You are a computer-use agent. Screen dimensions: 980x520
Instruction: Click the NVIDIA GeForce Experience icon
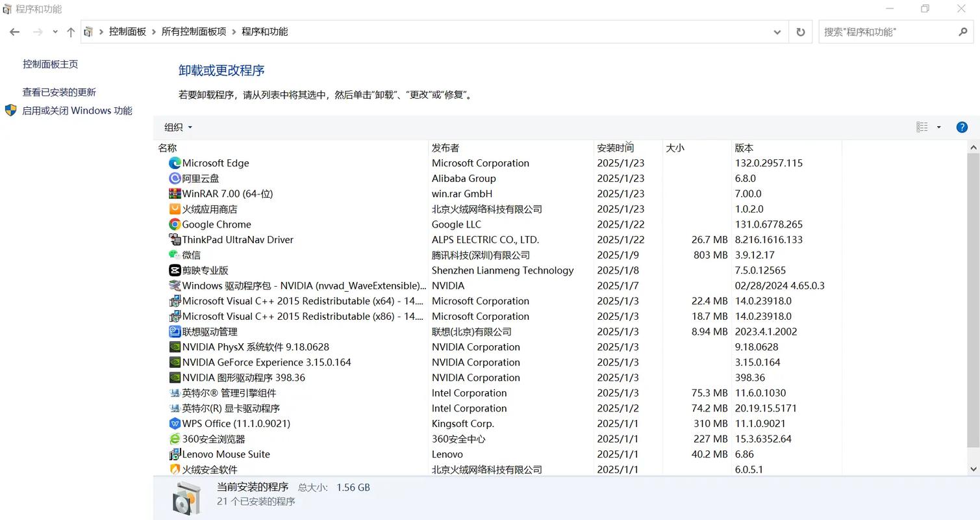[x=174, y=362]
